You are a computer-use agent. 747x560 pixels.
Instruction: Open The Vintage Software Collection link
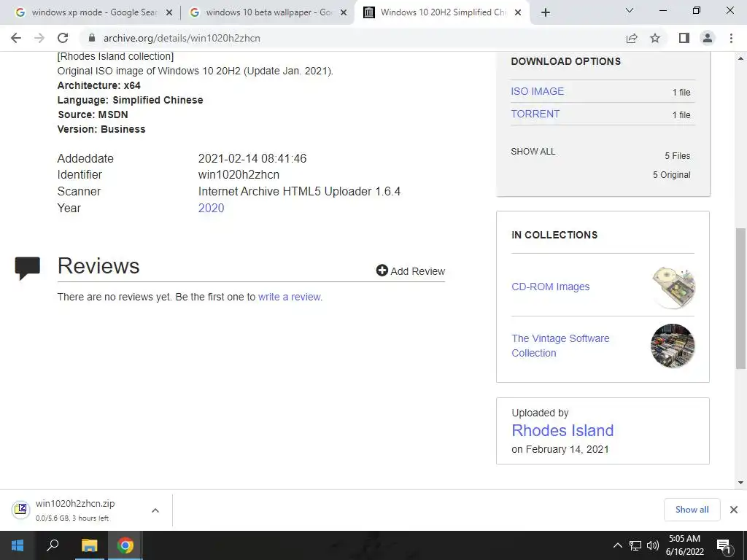560,346
